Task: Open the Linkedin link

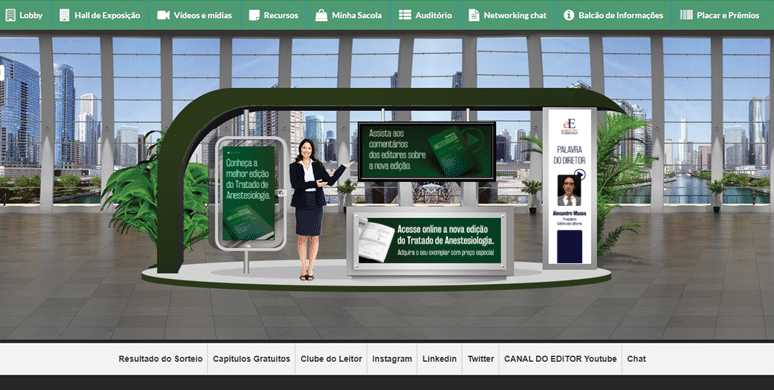Action: pyautogui.click(x=439, y=359)
